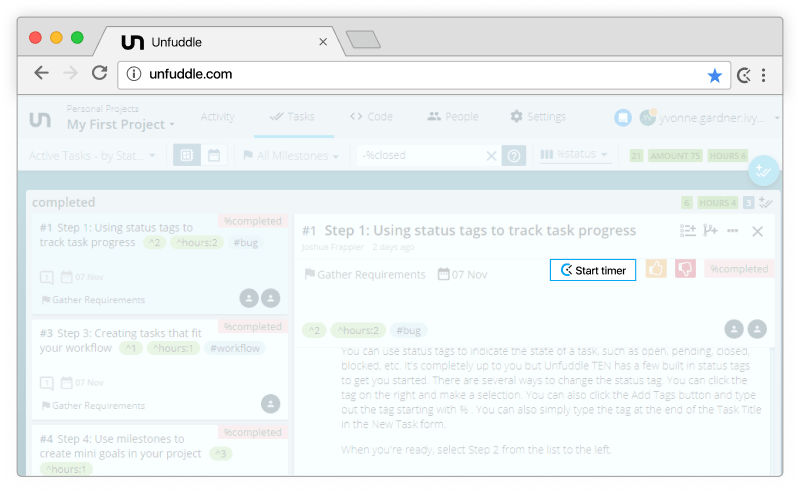
Task: Click the comment icon on task #3 card
Action: (46, 383)
